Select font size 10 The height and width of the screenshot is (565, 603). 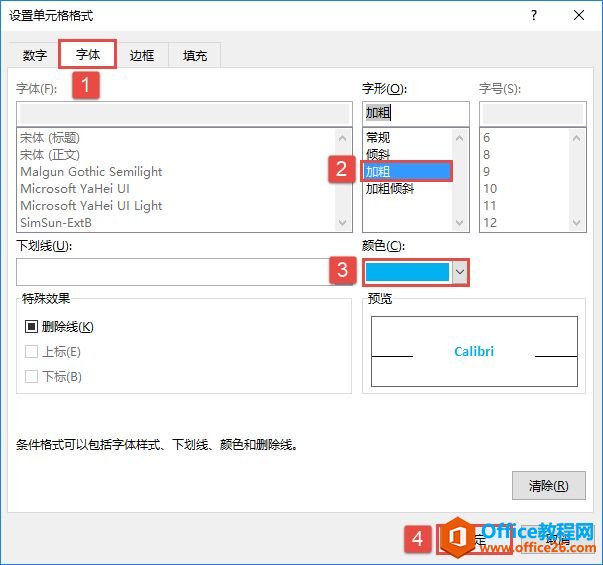tap(490, 188)
